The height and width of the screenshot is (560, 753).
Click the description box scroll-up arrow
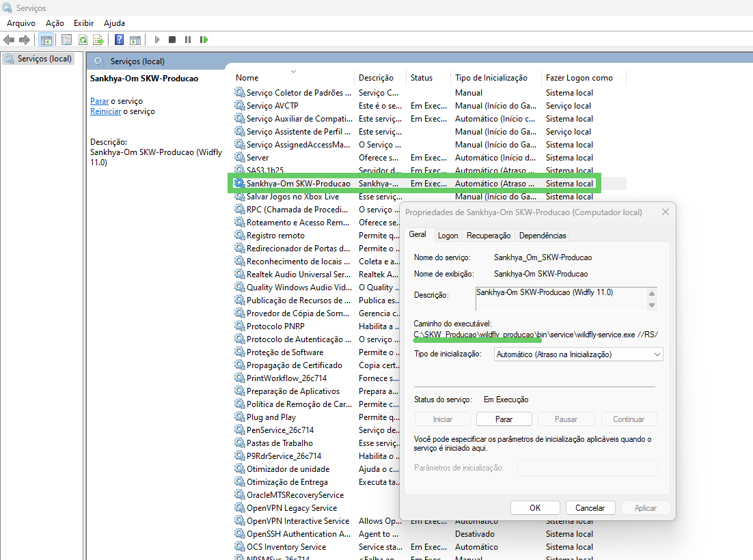652,294
